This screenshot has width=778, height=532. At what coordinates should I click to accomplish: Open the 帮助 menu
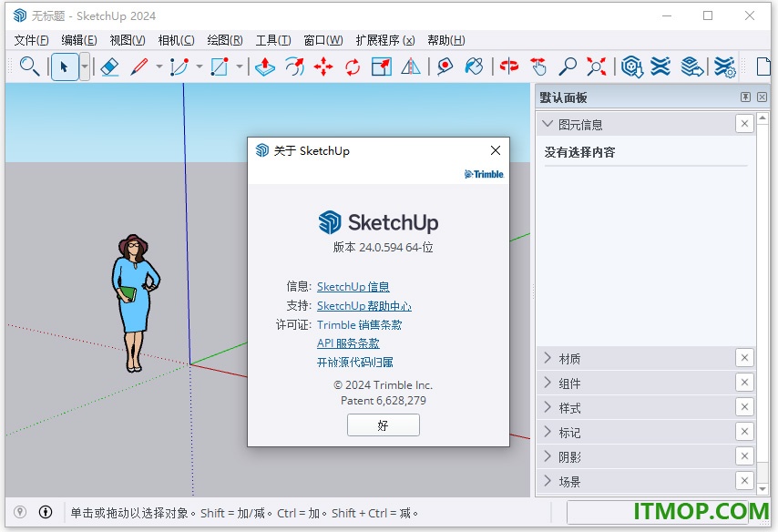click(x=446, y=40)
